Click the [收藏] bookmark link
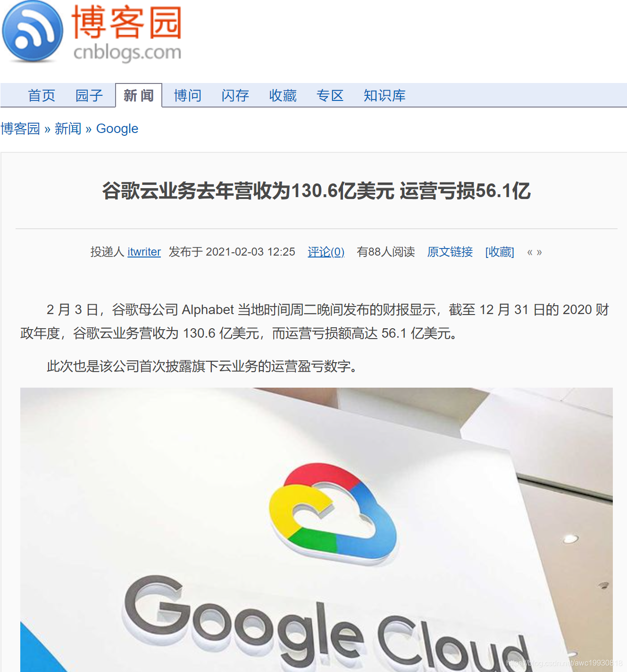This screenshot has width=627, height=672. point(500,252)
